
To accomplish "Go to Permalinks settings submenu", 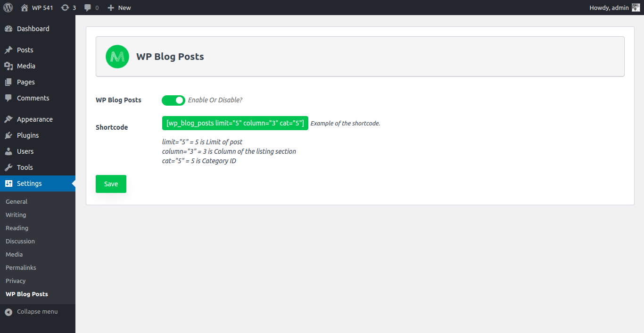I will tap(21, 267).
